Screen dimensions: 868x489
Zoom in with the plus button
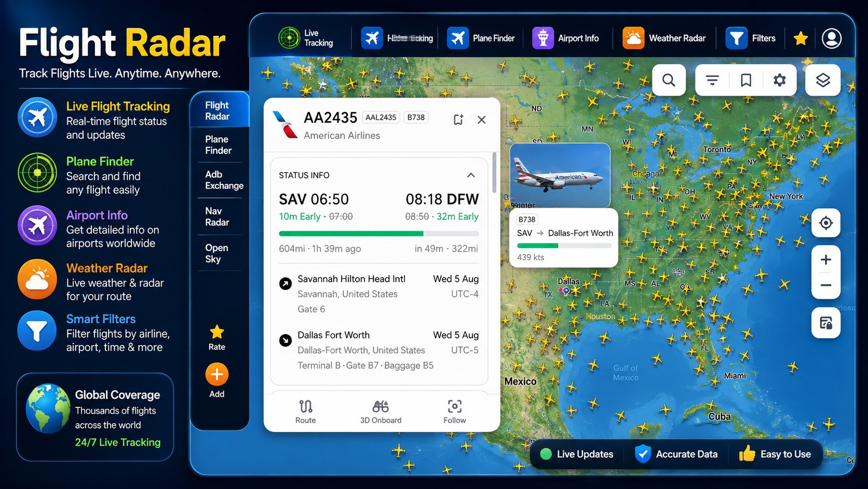tap(826, 259)
